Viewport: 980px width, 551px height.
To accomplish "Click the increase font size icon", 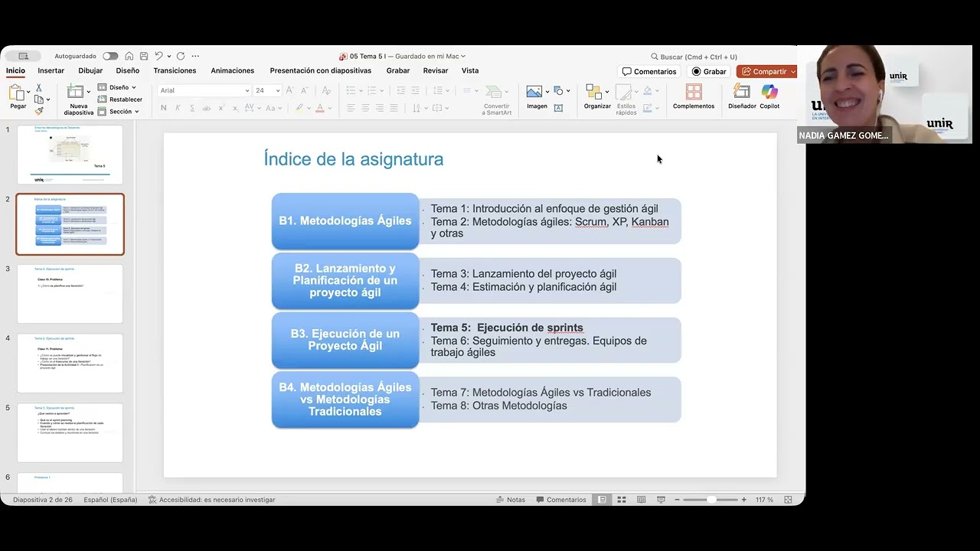I will [x=289, y=90].
